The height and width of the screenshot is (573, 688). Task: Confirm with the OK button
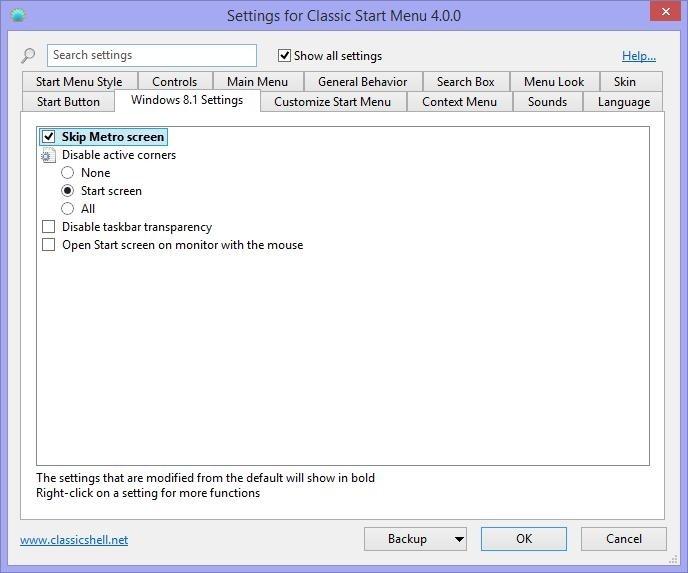[x=524, y=539]
